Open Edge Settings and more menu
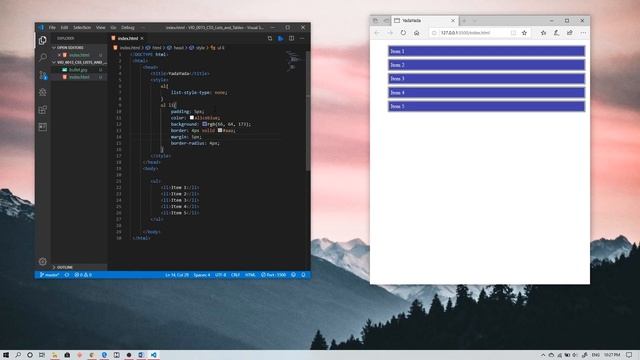This screenshot has height=360, width=640. tap(583, 33)
